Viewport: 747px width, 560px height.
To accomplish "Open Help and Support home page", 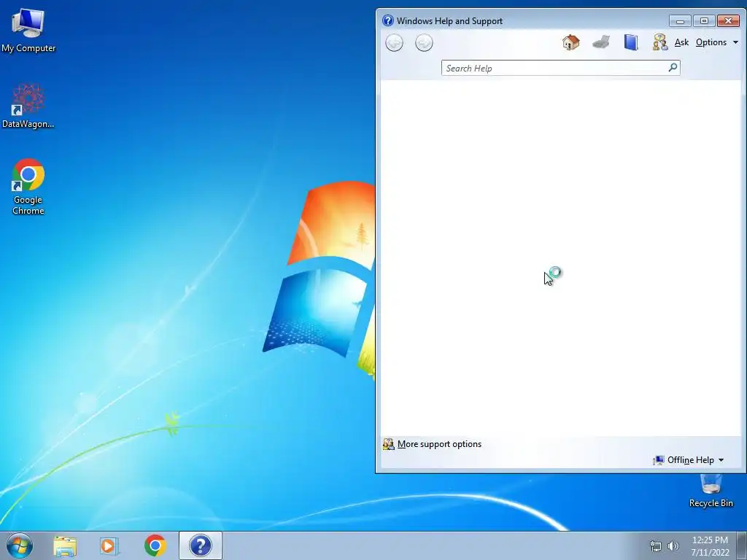I will coord(570,42).
